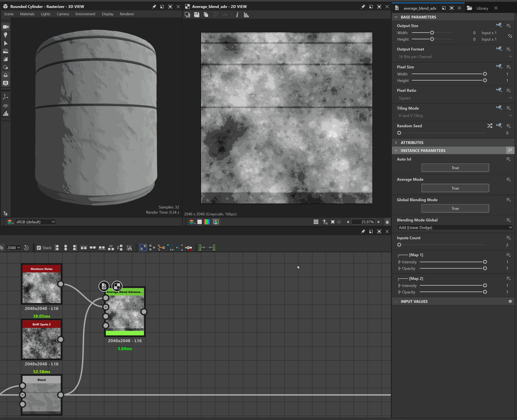Click the info icon in 2D view toolbar
This screenshot has width=517, height=420.
click(237, 15)
